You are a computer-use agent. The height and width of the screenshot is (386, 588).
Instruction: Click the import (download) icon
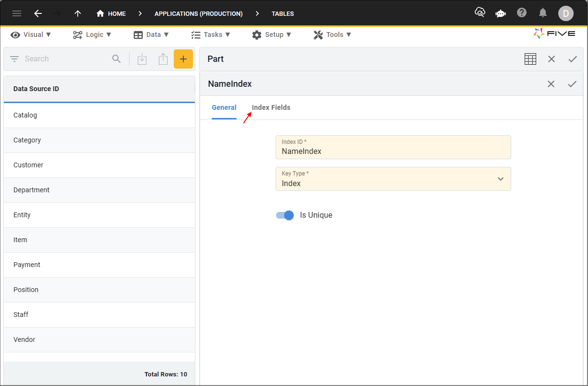[x=142, y=59]
